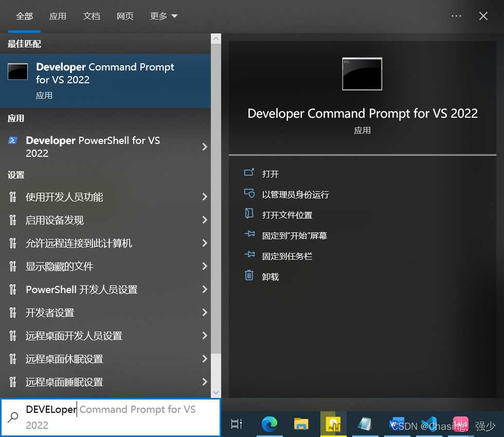Click the large command prompt preview thumbnail
504x437 pixels.
[x=362, y=74]
